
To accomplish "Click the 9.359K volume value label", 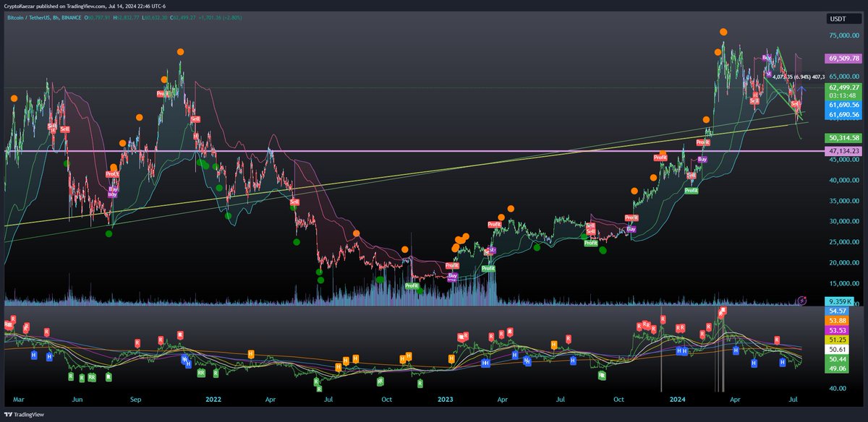I will point(839,301).
